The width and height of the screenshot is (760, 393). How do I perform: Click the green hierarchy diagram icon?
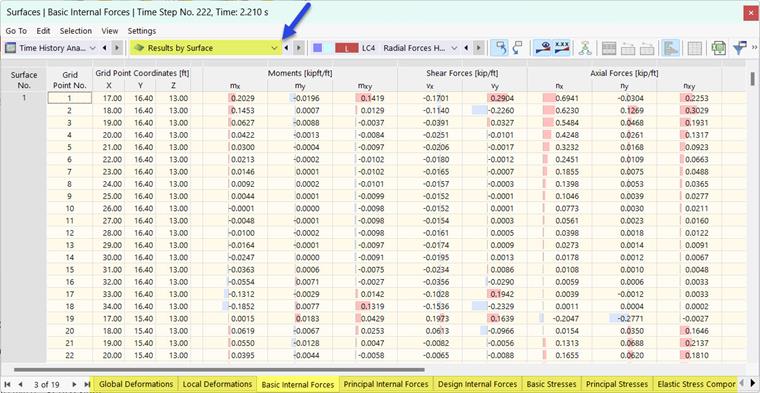click(x=585, y=48)
